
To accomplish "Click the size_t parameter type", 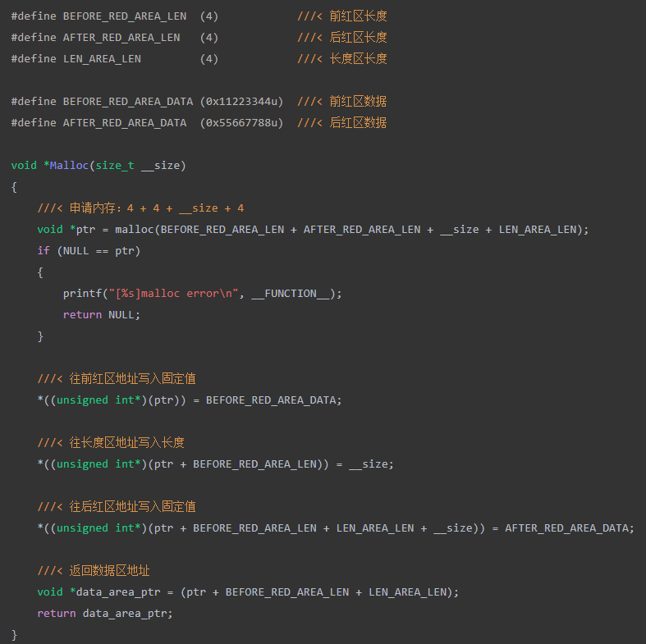I will (115, 166).
